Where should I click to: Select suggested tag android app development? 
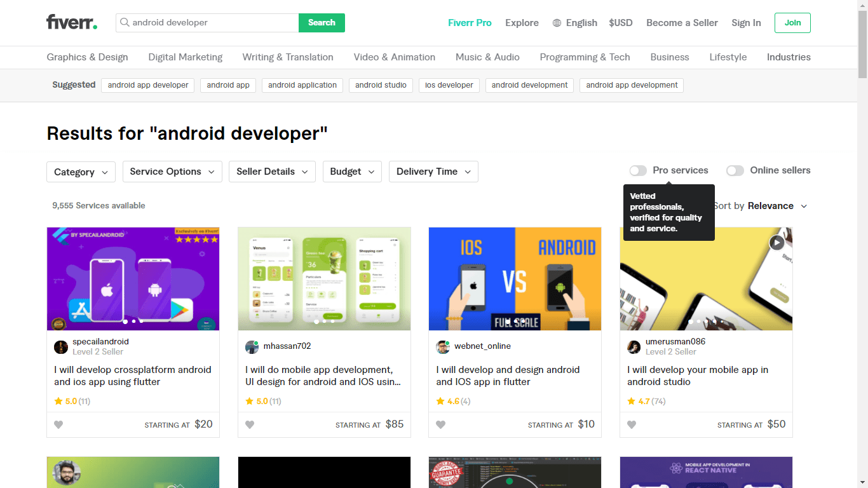[632, 85]
